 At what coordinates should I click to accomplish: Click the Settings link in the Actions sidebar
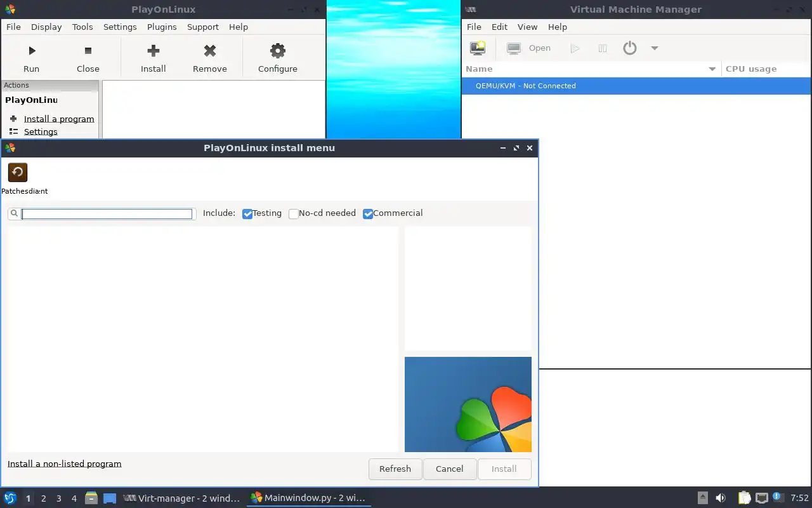(41, 131)
